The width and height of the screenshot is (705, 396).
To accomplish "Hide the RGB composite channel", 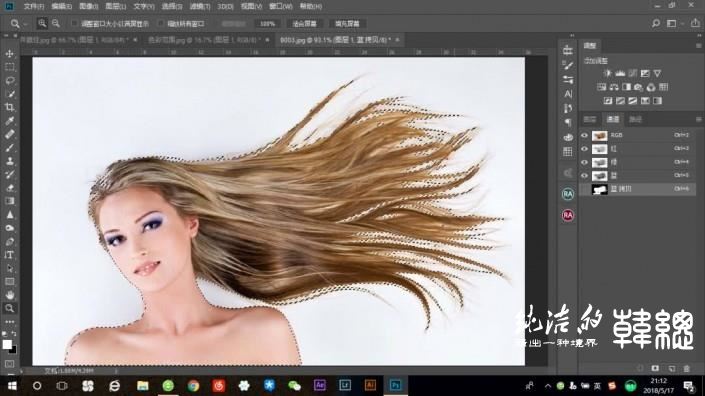I will pyautogui.click(x=585, y=135).
